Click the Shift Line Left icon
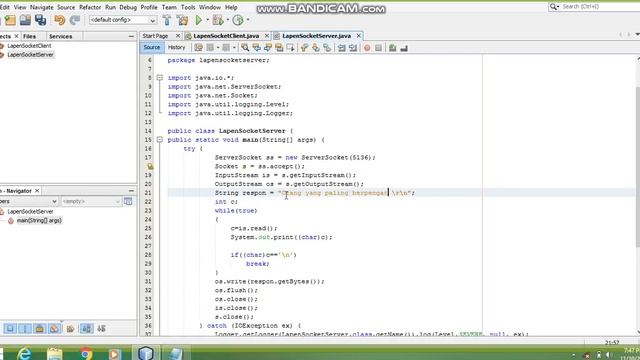 tap(342, 48)
